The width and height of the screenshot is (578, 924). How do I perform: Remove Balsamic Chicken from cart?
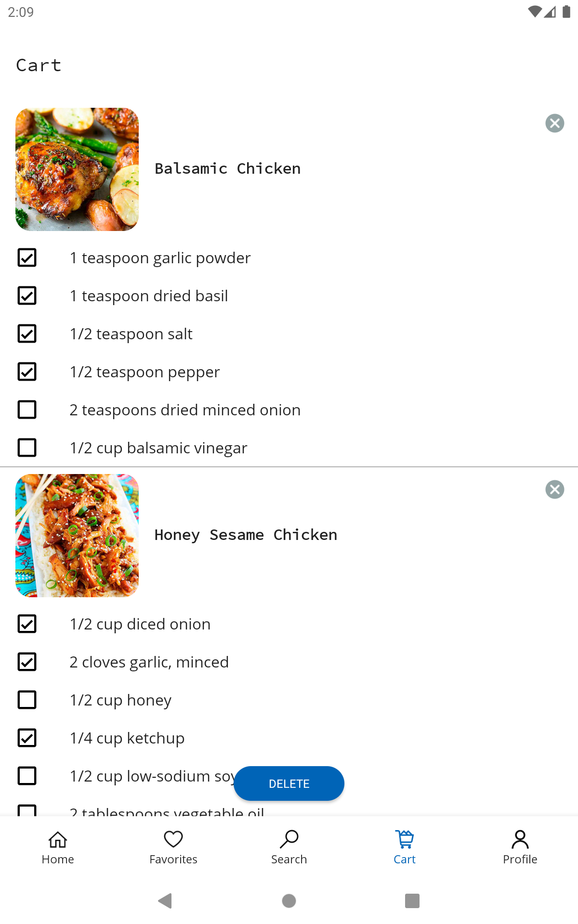point(554,123)
